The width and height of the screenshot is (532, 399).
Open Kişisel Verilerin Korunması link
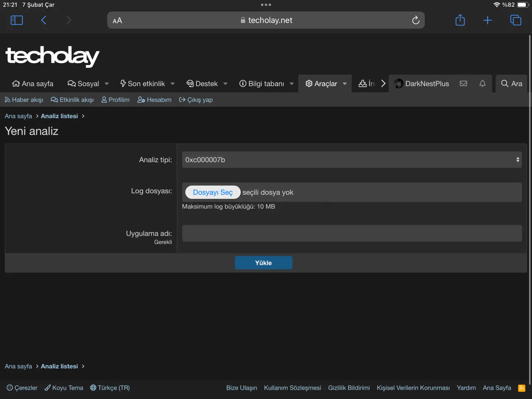tap(413, 388)
